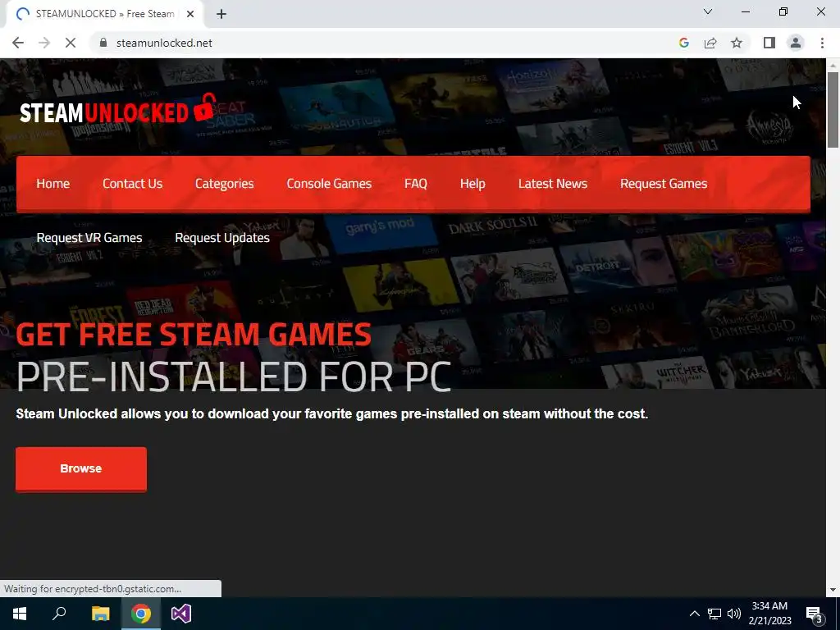Open Visual Studio from taskbar
Viewport: 840px width, 630px height.
point(181,614)
